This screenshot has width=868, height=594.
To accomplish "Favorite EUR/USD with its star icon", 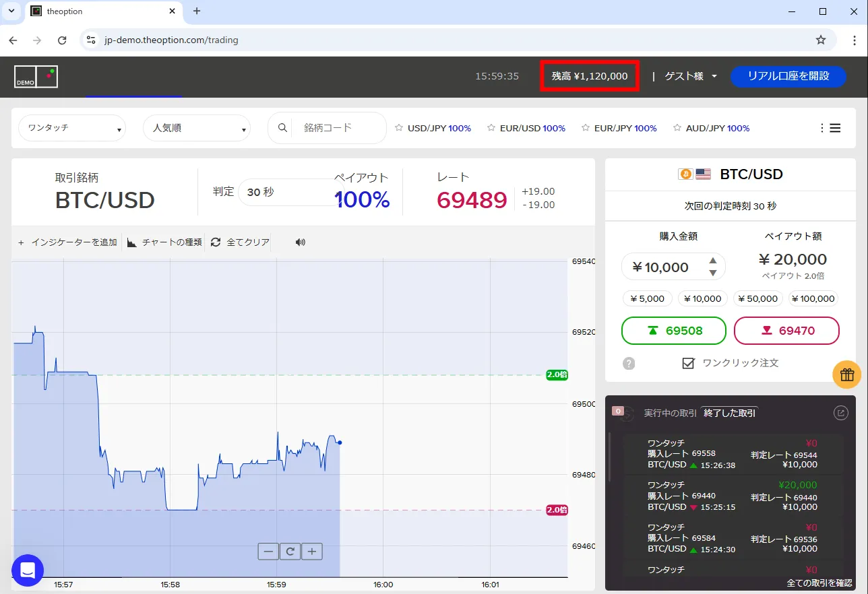I will point(491,128).
